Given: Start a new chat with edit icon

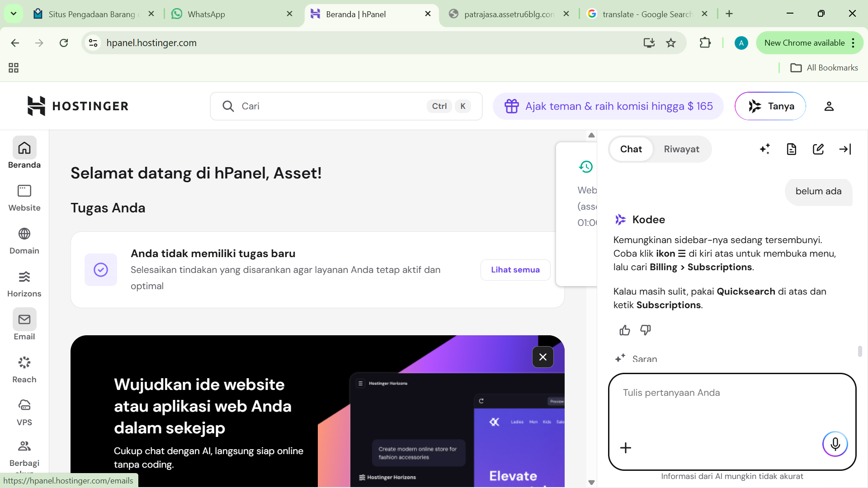Looking at the screenshot, I should (x=818, y=149).
